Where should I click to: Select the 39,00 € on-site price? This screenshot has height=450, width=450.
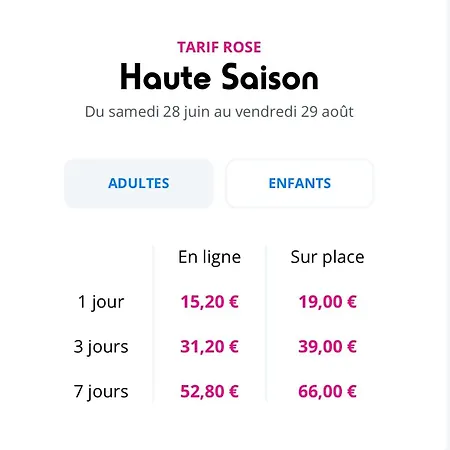coord(327,347)
